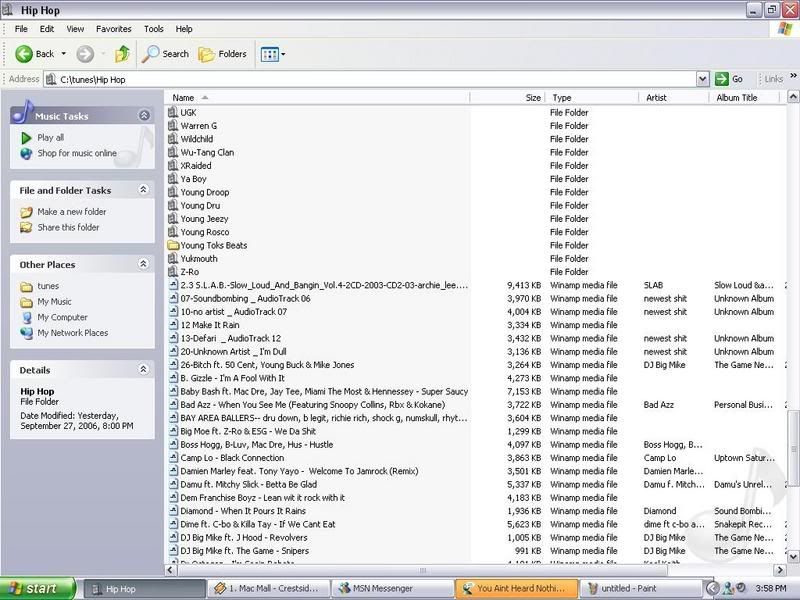Click Share this folder

(x=68, y=228)
